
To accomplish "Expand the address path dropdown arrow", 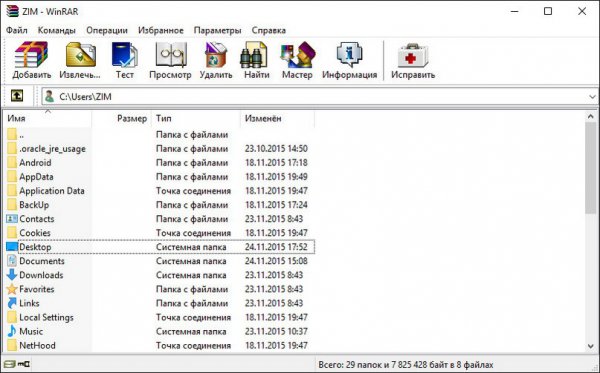I will pyautogui.click(x=592, y=97).
